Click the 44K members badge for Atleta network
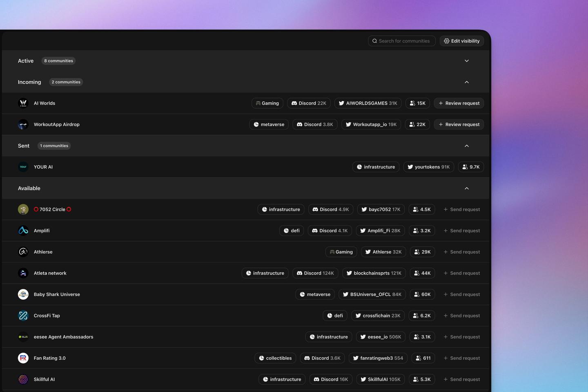 click(422, 273)
